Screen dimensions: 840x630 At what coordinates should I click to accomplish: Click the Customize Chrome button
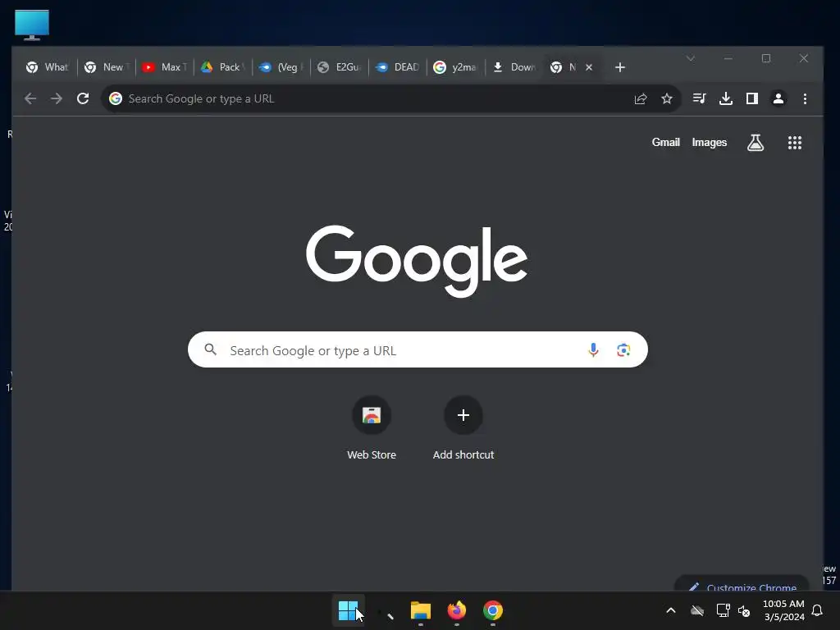(742, 584)
